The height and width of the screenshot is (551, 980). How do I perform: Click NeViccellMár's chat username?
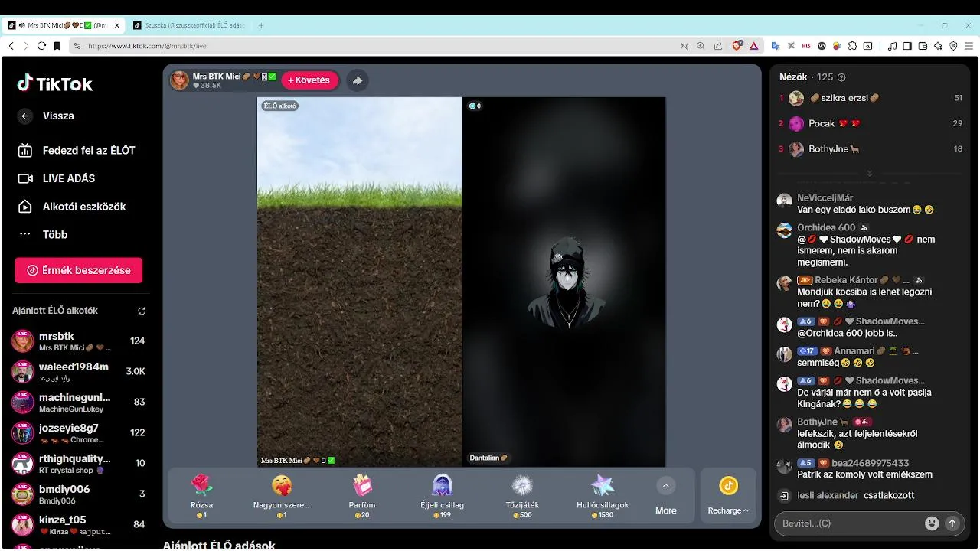[x=825, y=198]
